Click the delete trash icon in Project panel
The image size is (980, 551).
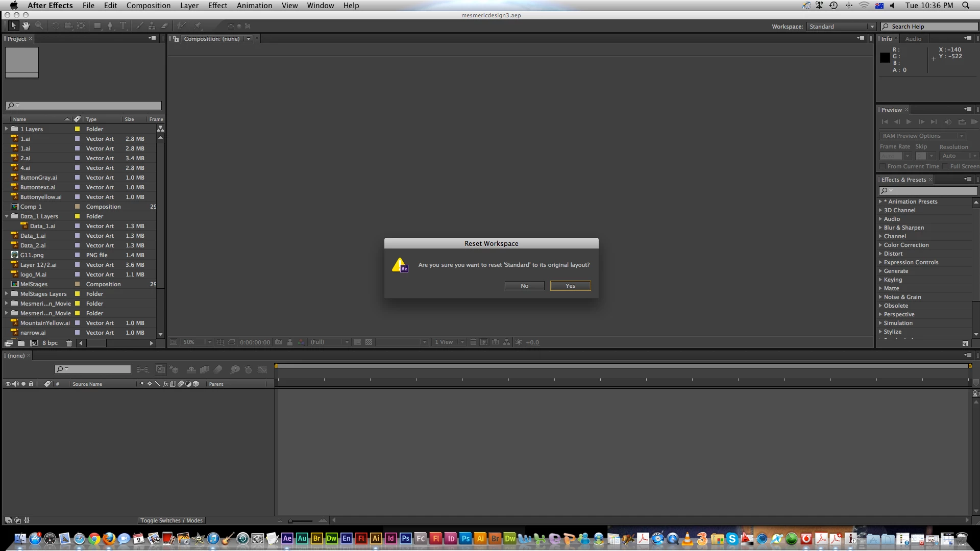point(69,343)
